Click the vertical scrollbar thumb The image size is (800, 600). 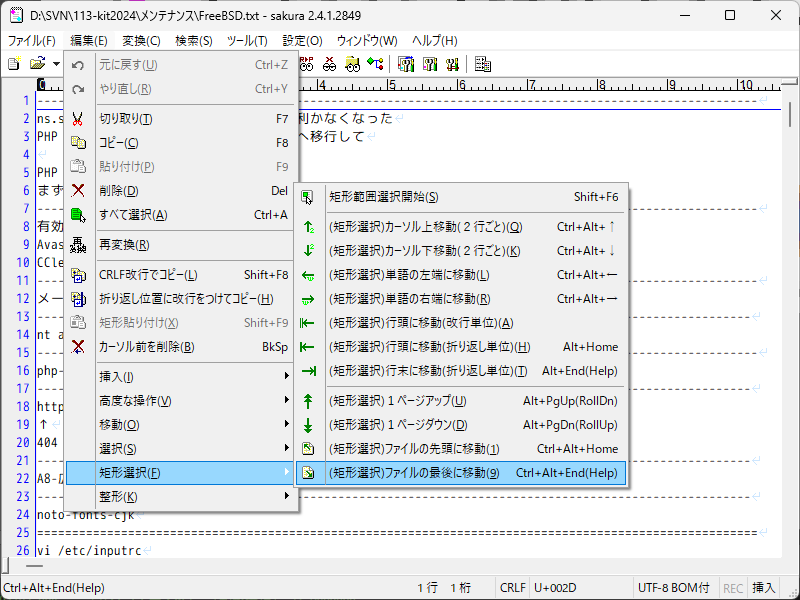click(x=790, y=114)
